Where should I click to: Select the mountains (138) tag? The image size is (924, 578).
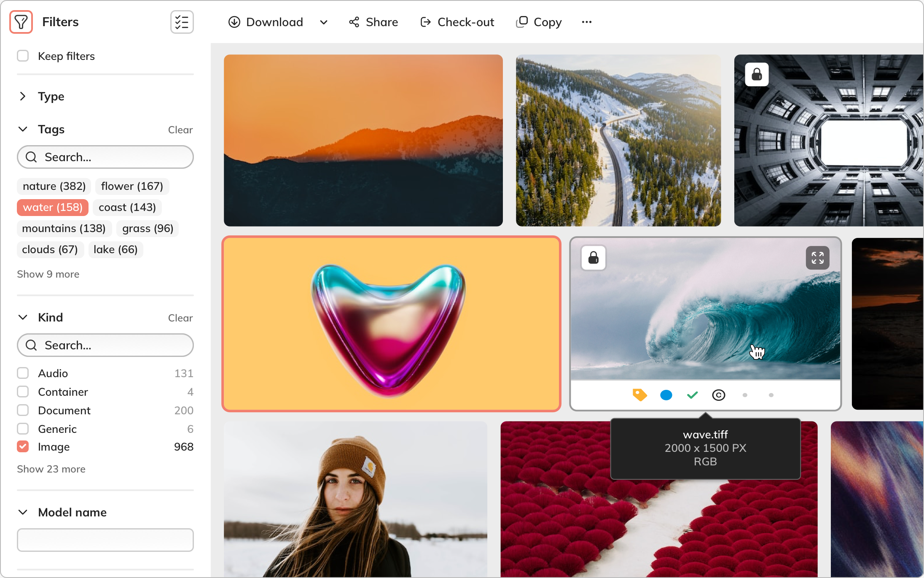(64, 228)
